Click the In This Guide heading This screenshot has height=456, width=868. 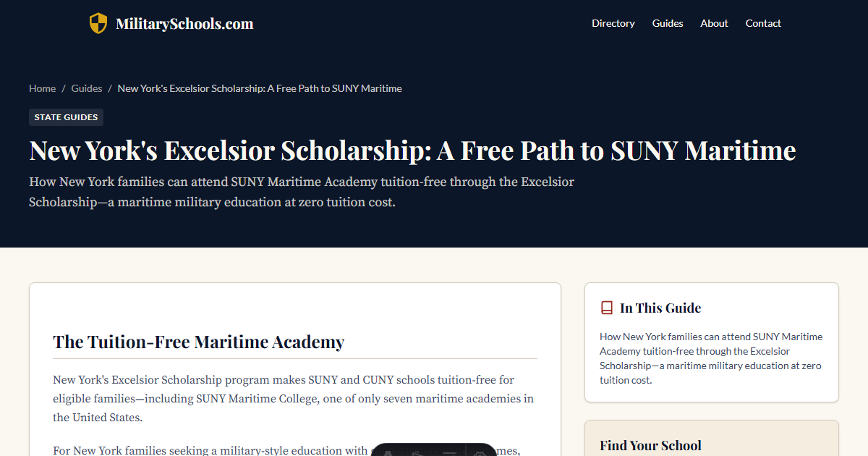(x=660, y=308)
